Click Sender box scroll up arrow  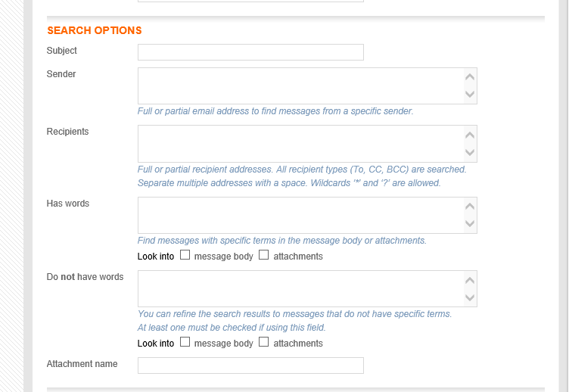pyautogui.click(x=470, y=77)
